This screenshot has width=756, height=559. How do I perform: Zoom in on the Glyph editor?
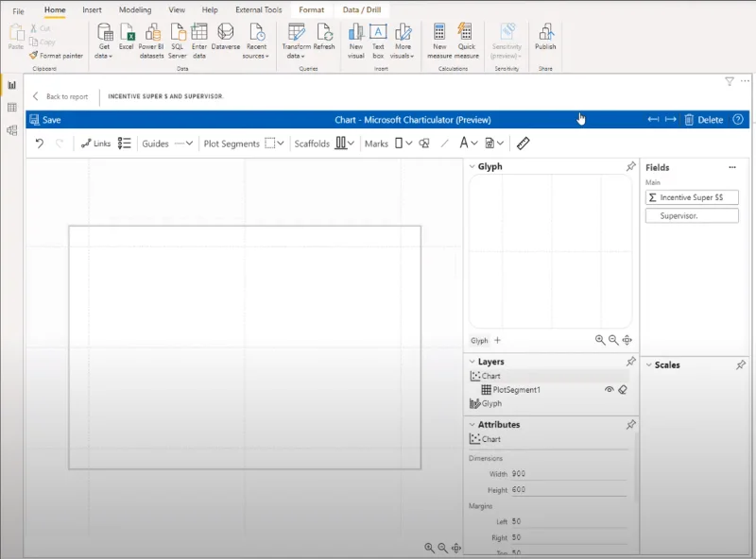(600, 340)
